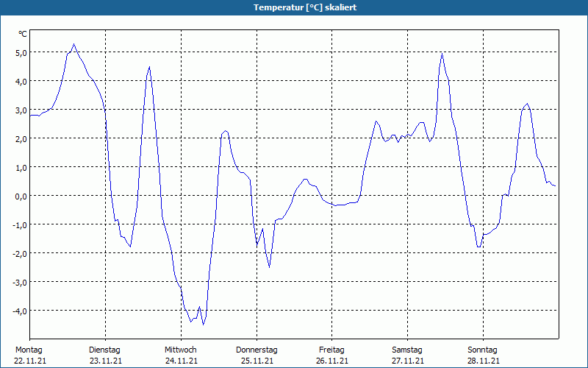Click the '25.11.21' date label
This screenshot has width=588, height=368.
tap(257, 361)
